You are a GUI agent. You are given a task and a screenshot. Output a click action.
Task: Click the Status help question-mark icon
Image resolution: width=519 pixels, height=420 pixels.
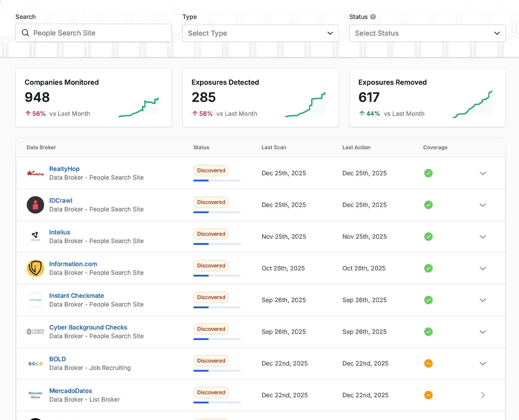pos(373,17)
